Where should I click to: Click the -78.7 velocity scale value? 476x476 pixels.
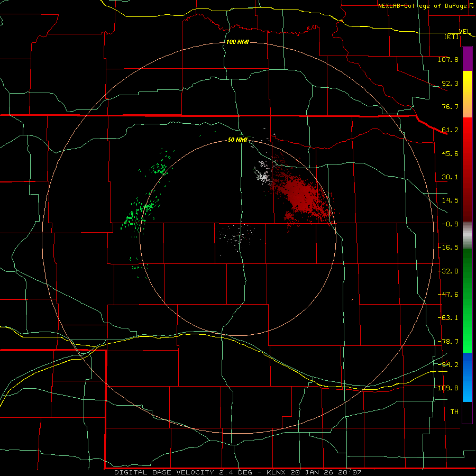click(448, 342)
